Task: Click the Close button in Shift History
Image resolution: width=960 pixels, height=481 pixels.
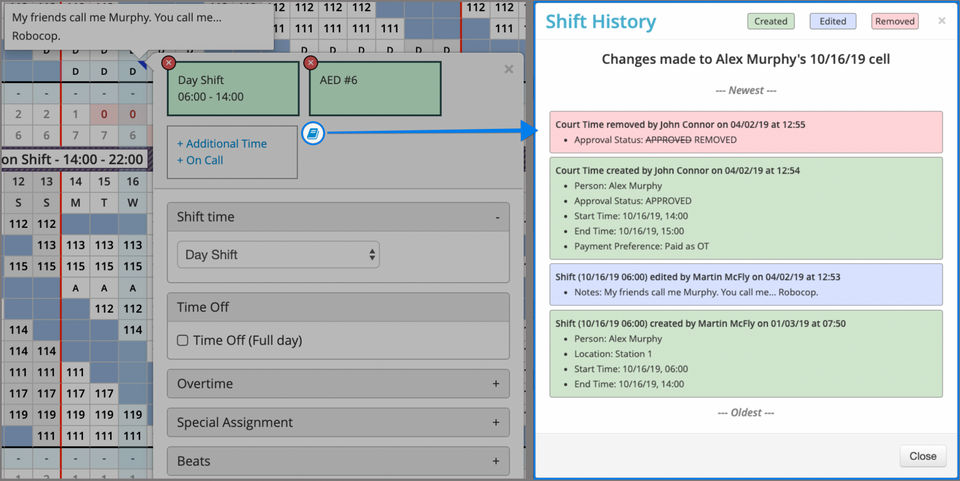Action: (922, 456)
